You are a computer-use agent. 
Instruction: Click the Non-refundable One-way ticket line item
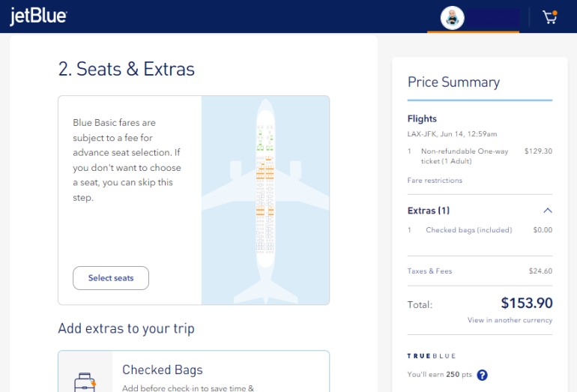(x=465, y=156)
